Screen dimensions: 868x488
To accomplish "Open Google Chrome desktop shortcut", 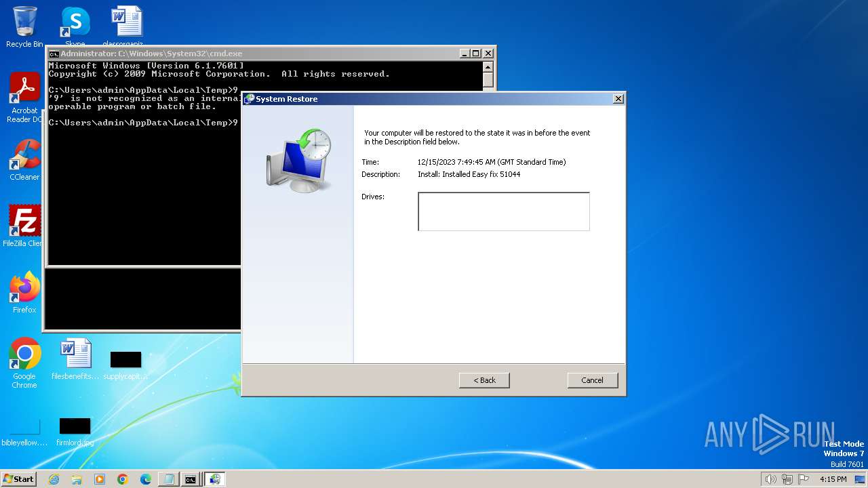I will [24, 363].
